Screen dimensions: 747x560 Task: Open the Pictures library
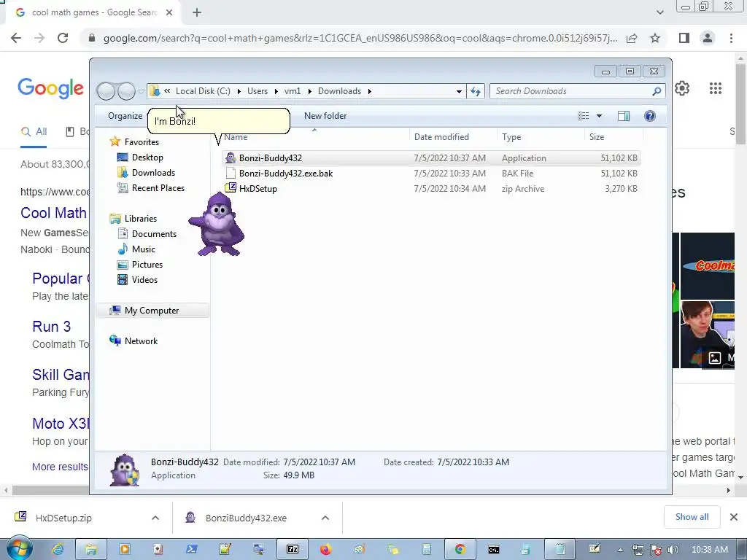click(147, 264)
